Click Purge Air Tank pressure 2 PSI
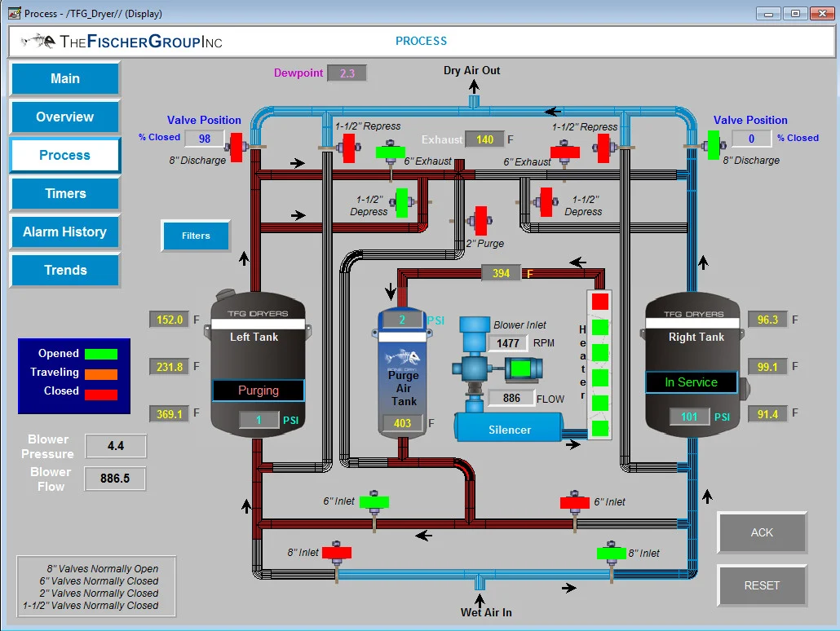The image size is (840, 631). [x=402, y=320]
